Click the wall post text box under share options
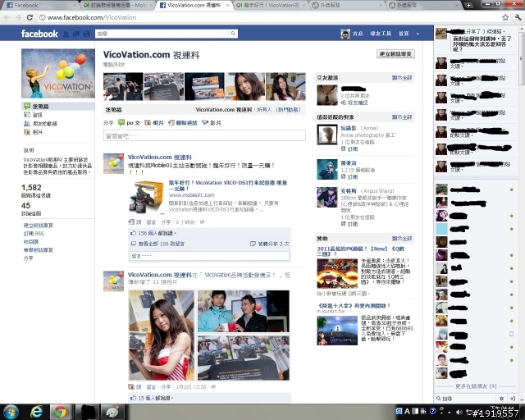 [204, 135]
